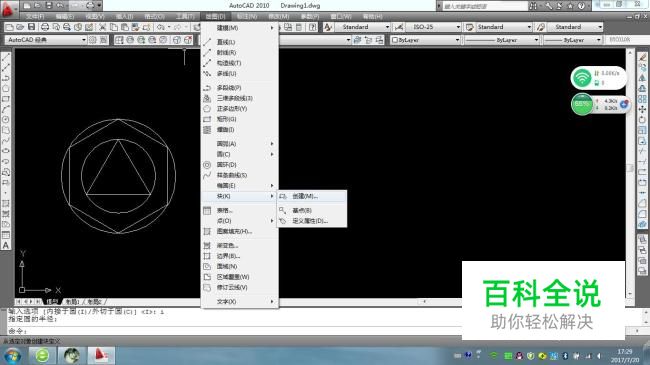The width and height of the screenshot is (650, 365).
Task: Click the 命令: command line input
Action: click(x=234, y=331)
